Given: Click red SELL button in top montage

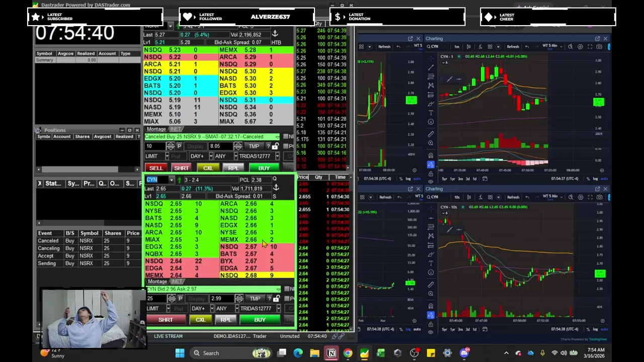Looking at the screenshot, I should coord(156,168).
